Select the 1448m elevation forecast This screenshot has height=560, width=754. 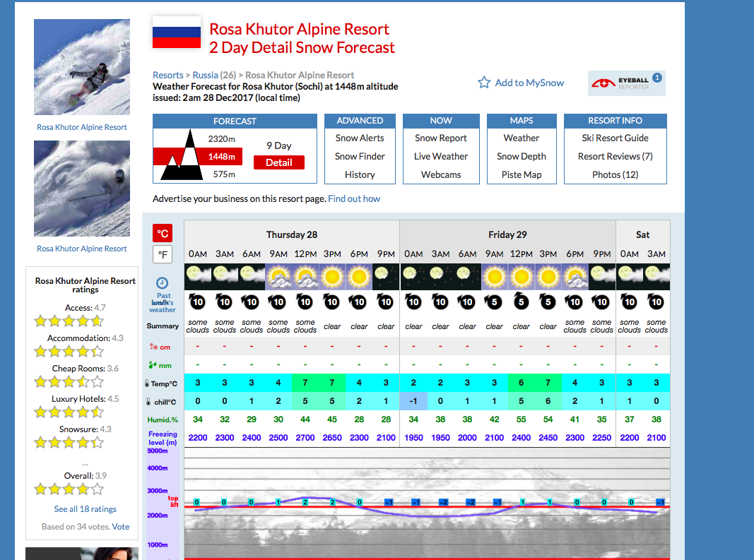222,157
